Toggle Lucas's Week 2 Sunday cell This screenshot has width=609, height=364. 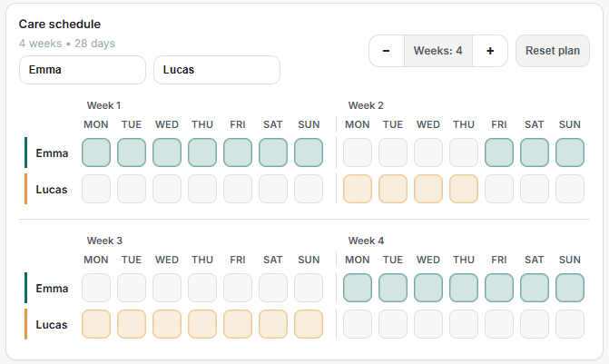pyautogui.click(x=570, y=189)
